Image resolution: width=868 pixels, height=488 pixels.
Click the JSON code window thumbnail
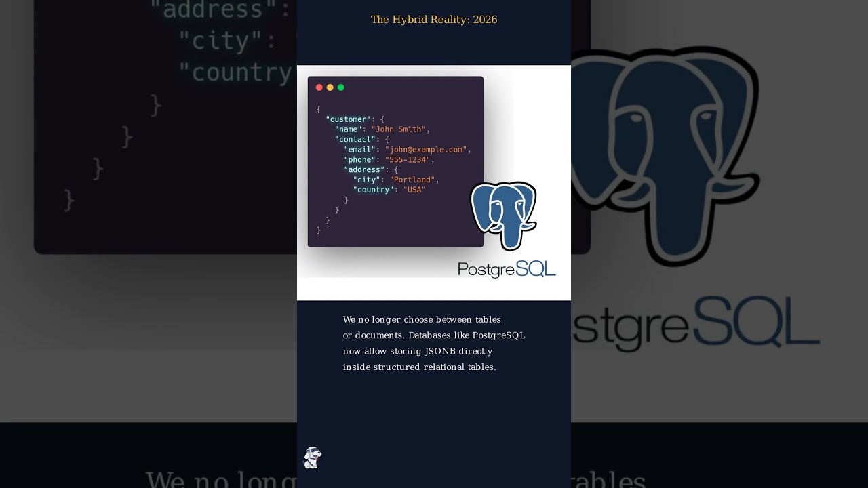395,161
